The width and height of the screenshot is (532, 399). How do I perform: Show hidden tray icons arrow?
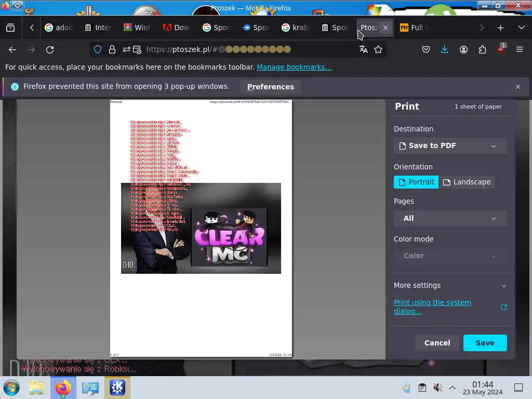coord(453,388)
